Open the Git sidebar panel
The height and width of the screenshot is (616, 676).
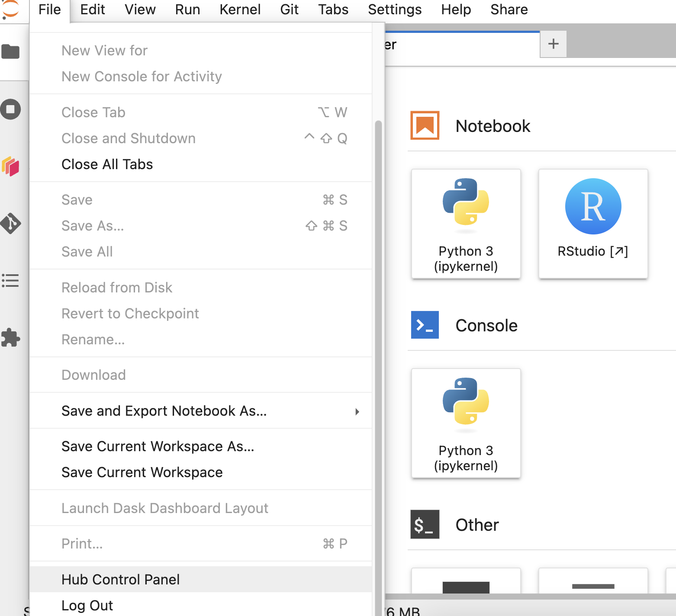(11, 223)
